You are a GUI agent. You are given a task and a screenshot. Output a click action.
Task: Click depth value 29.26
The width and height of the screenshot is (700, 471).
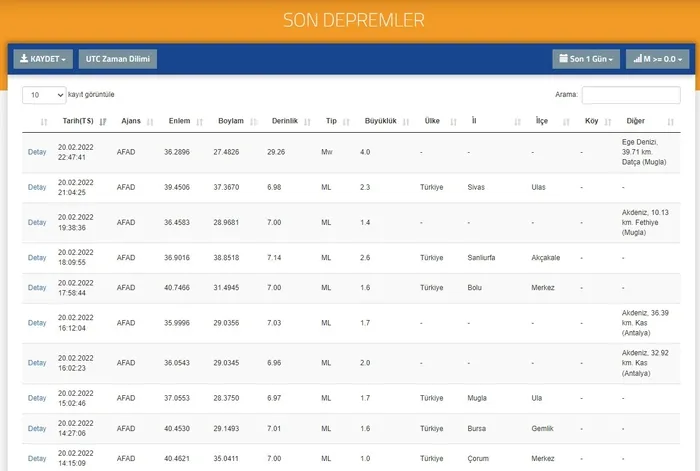[x=276, y=152]
